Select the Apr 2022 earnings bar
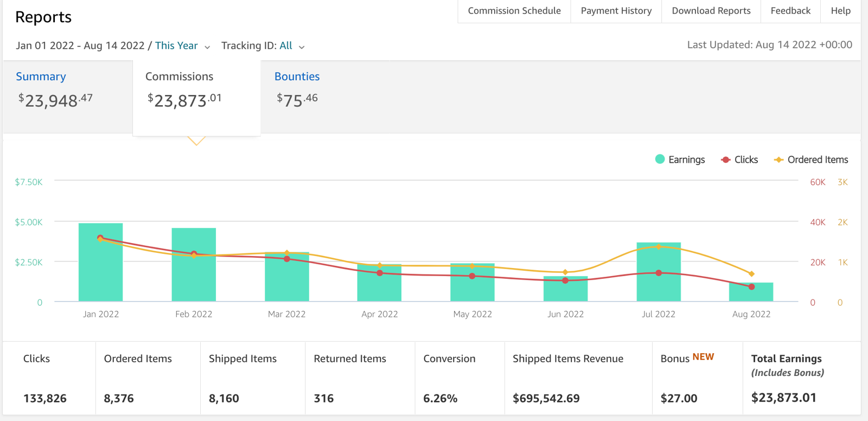This screenshot has height=421, width=868. (x=379, y=283)
